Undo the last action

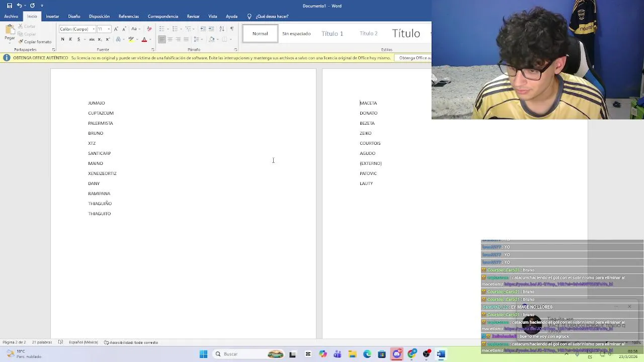[x=19, y=6]
